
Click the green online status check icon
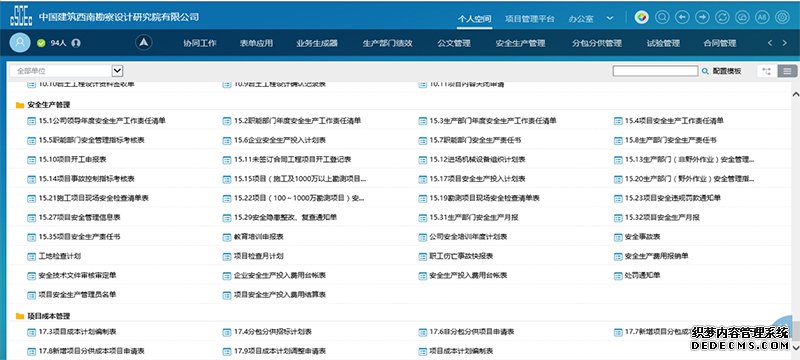point(41,43)
